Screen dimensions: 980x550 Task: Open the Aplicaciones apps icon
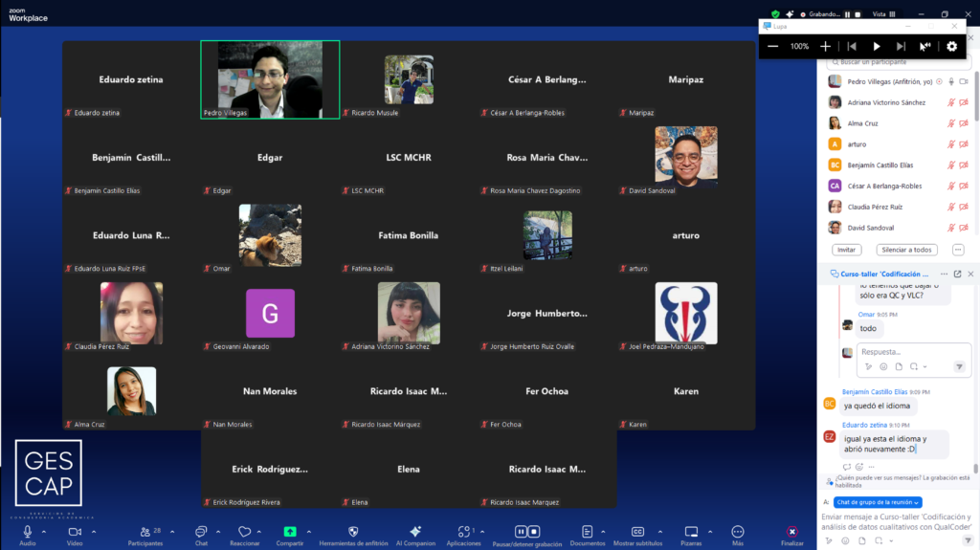pyautogui.click(x=464, y=532)
